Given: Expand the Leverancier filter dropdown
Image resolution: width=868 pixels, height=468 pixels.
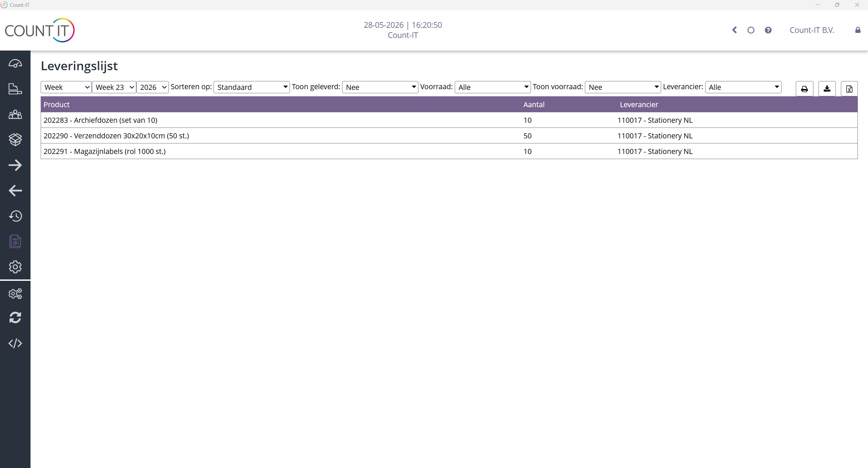Looking at the screenshot, I should (x=743, y=87).
